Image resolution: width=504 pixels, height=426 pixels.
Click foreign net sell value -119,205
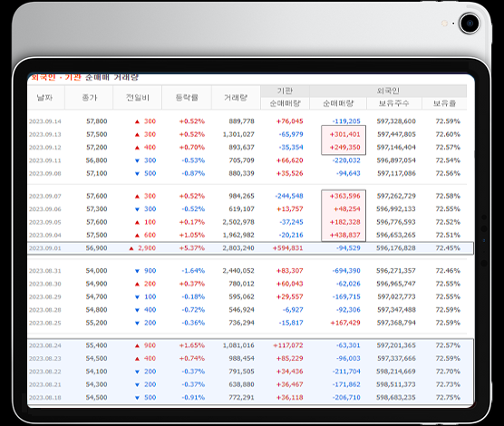346,121
